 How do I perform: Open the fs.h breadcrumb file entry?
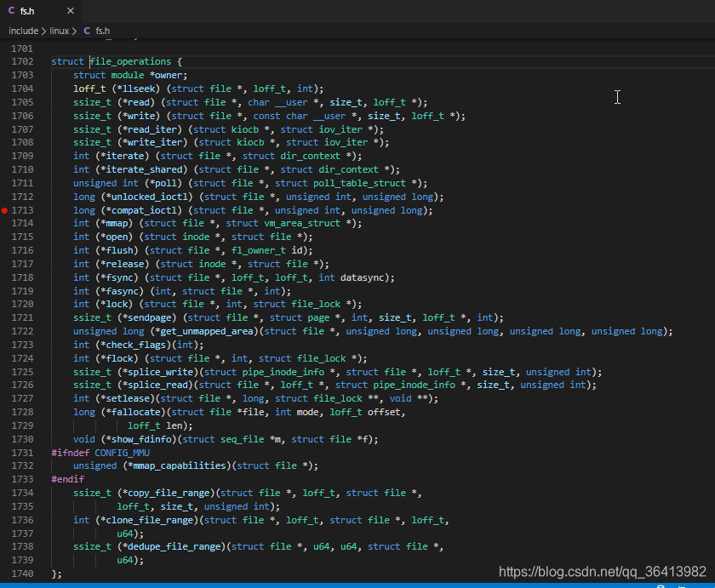pos(103,31)
